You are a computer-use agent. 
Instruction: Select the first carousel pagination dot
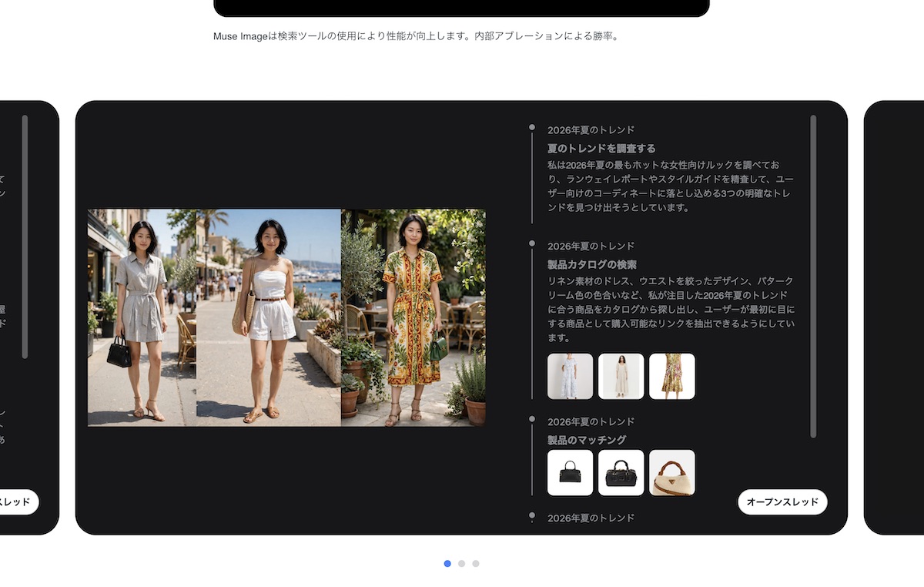[x=447, y=563]
